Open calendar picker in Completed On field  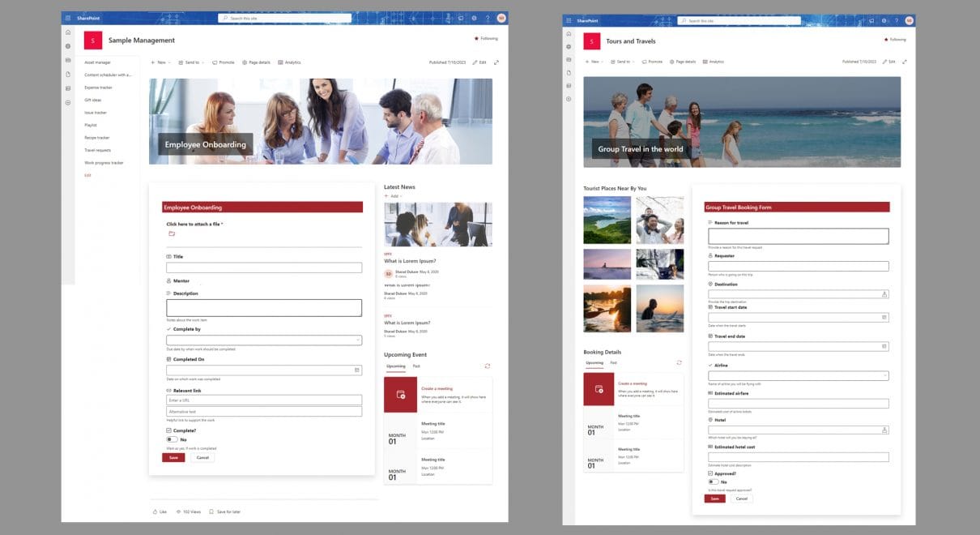coord(356,370)
